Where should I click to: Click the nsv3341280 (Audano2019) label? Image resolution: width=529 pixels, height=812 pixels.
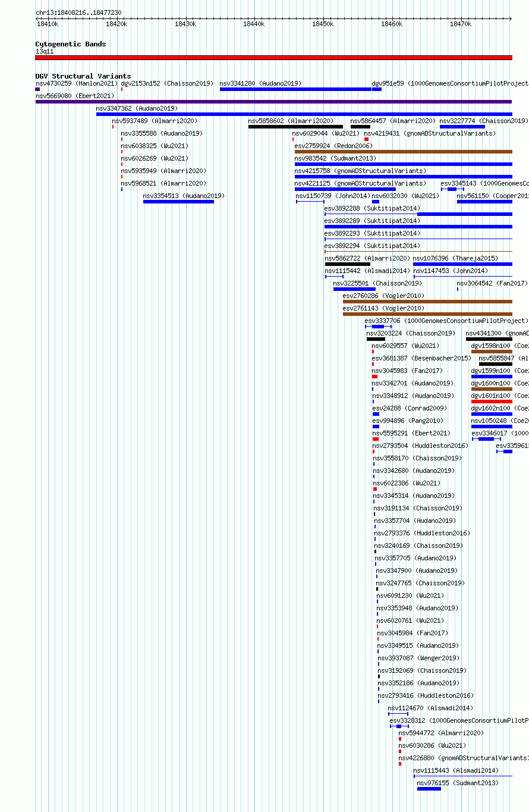[260, 83]
